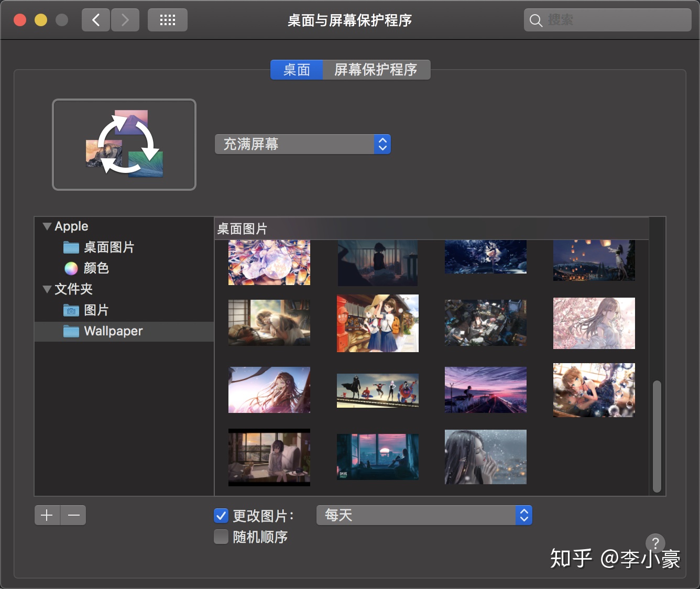This screenshot has height=589, width=700.
Task: Open the 充满屏幕 fill mode dropdown
Action: (x=303, y=144)
